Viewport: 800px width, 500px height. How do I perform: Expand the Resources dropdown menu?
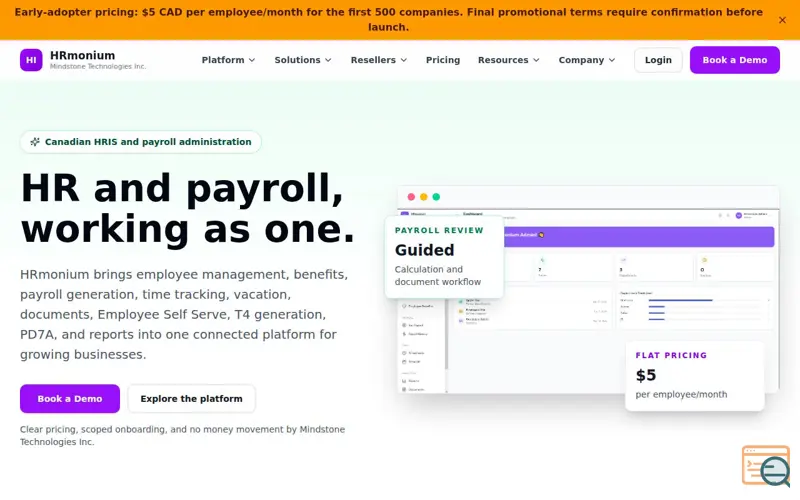click(x=509, y=60)
